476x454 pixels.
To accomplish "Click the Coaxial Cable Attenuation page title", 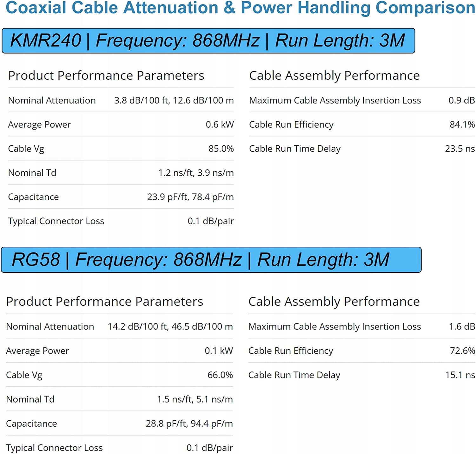I will (240, 8).
